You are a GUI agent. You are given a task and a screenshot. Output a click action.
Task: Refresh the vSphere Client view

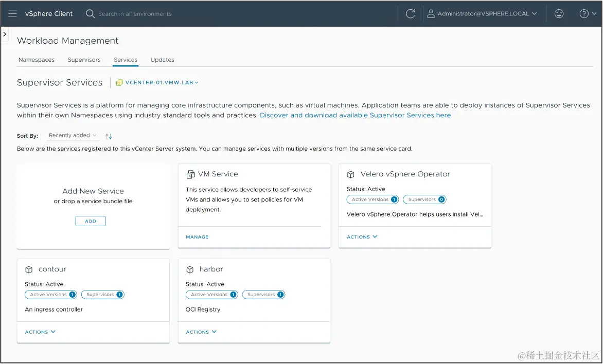coord(411,14)
